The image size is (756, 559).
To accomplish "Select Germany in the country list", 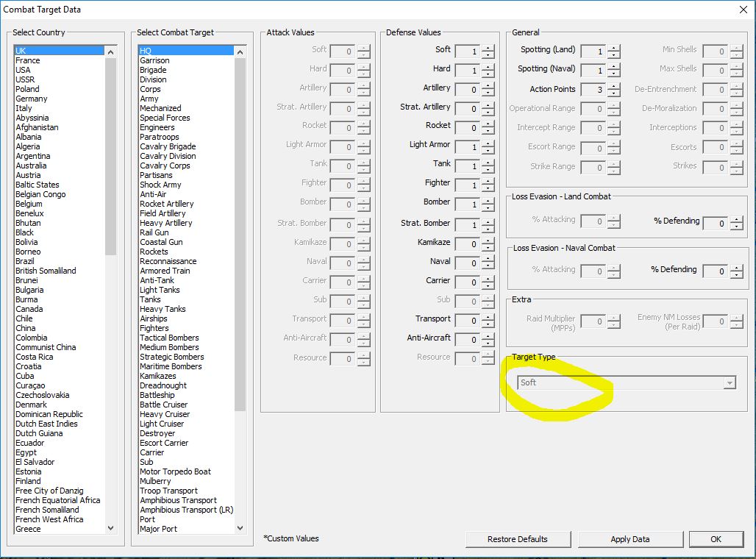I will pyautogui.click(x=32, y=99).
